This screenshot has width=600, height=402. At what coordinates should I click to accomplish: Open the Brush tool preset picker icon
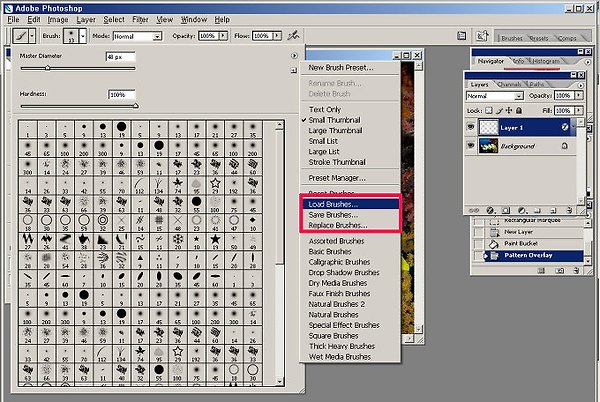point(20,36)
